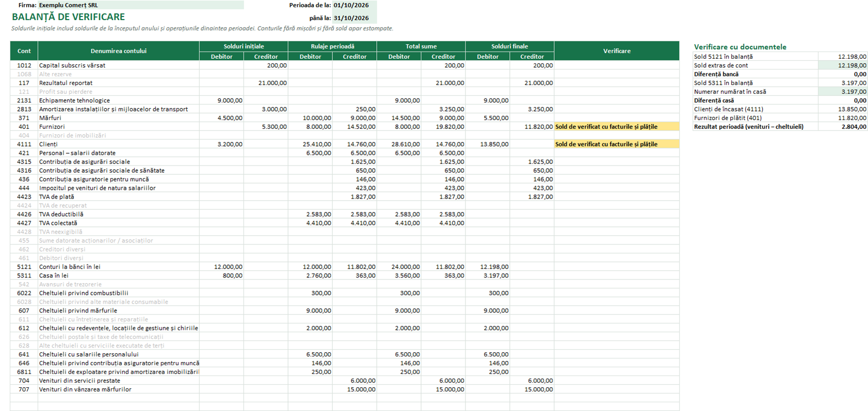Viewport: 868px width, 411px height.
Task: Click the "Verificare cu documentele" heading
Action: tap(740, 47)
